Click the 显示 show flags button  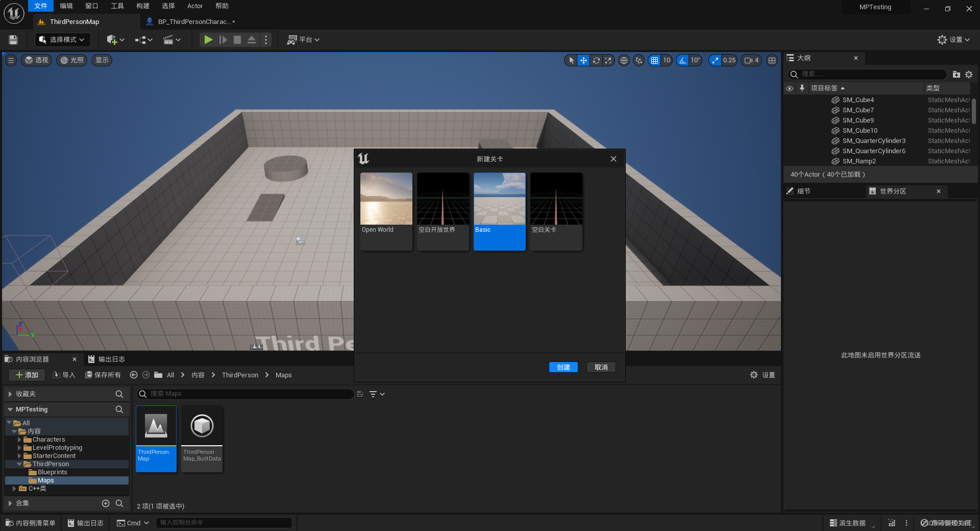102,60
